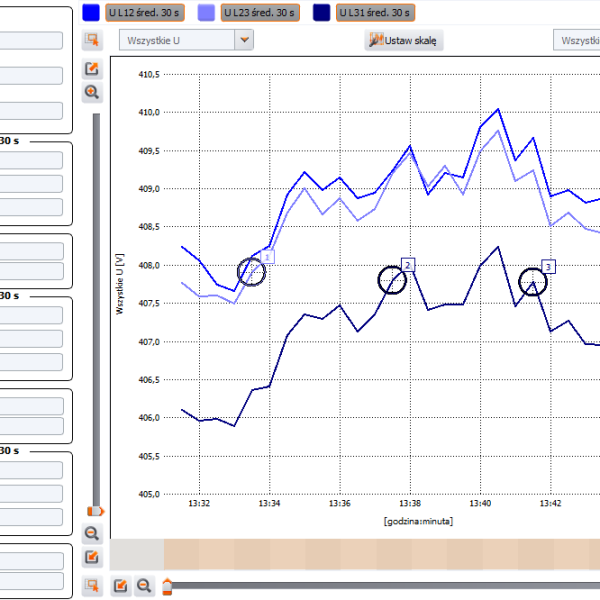Click the orange arrow icon above the zoom-in magnifier
Image resolution: width=600 pixels, height=600 pixels.
(x=92, y=68)
